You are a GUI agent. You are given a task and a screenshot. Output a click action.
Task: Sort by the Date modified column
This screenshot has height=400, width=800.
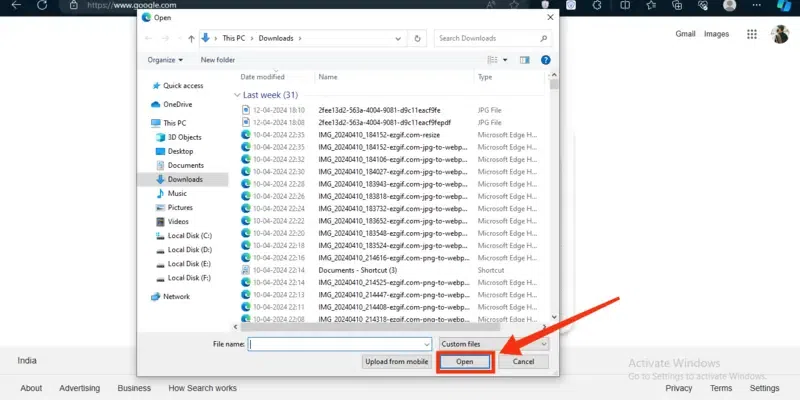262,77
